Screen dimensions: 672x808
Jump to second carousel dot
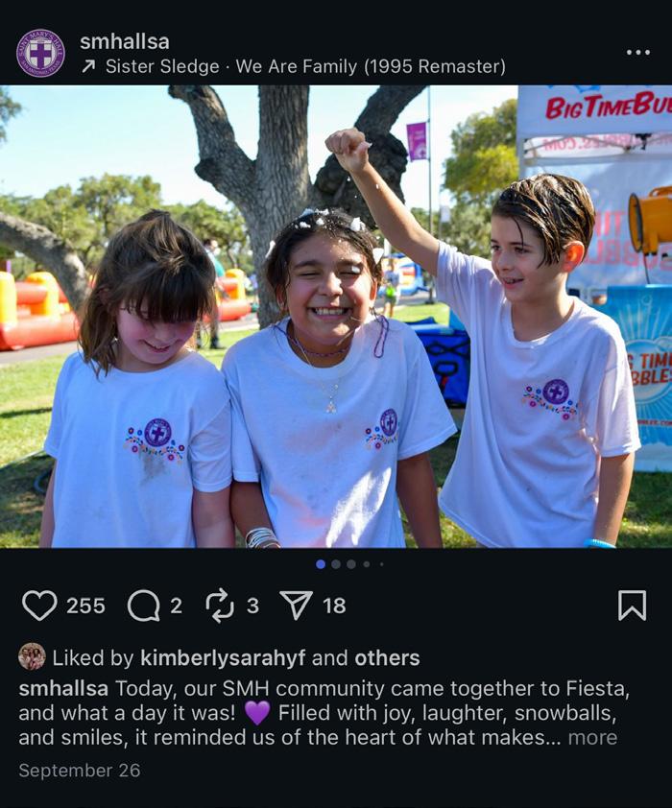[x=336, y=564]
